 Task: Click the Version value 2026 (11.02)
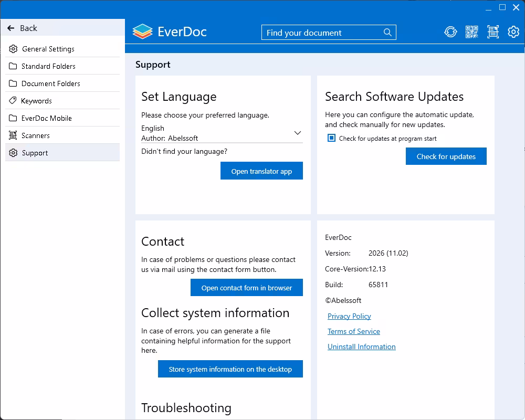tap(388, 253)
